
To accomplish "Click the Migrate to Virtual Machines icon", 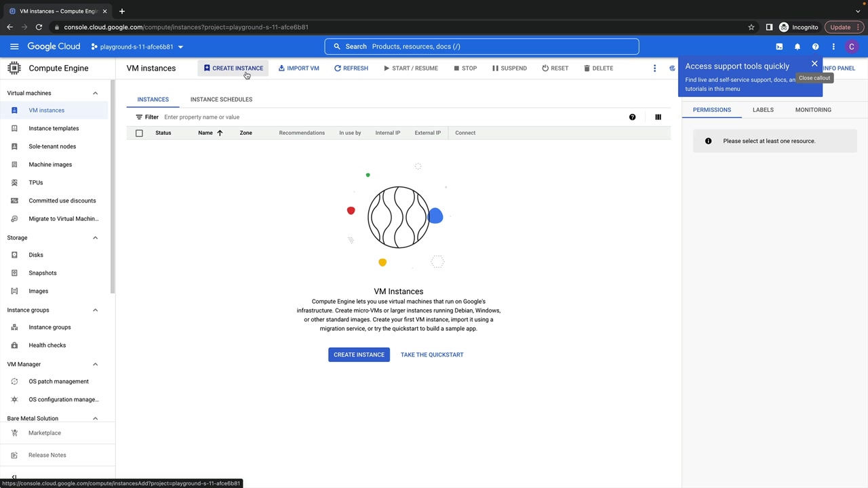I will coord(14,219).
